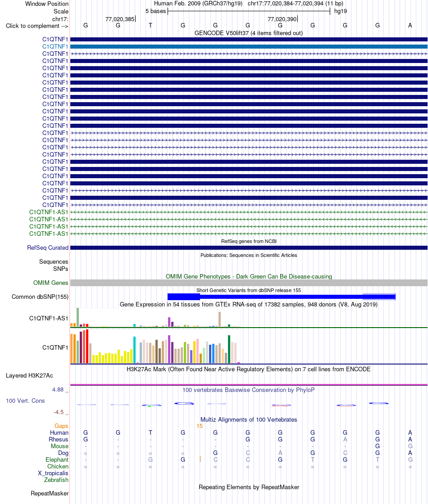Click the gray OMIM Genes item bar
The width and height of the screenshot is (428, 504).
click(249, 283)
